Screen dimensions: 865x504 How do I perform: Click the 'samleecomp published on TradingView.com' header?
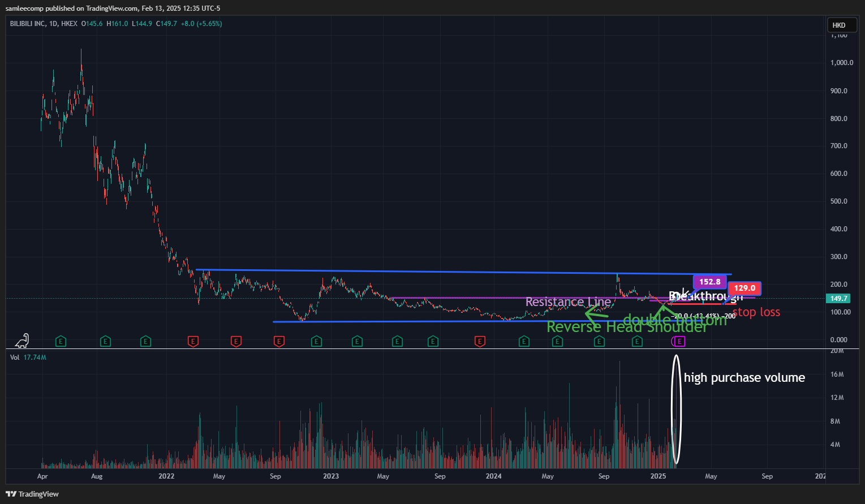pyautogui.click(x=72, y=8)
